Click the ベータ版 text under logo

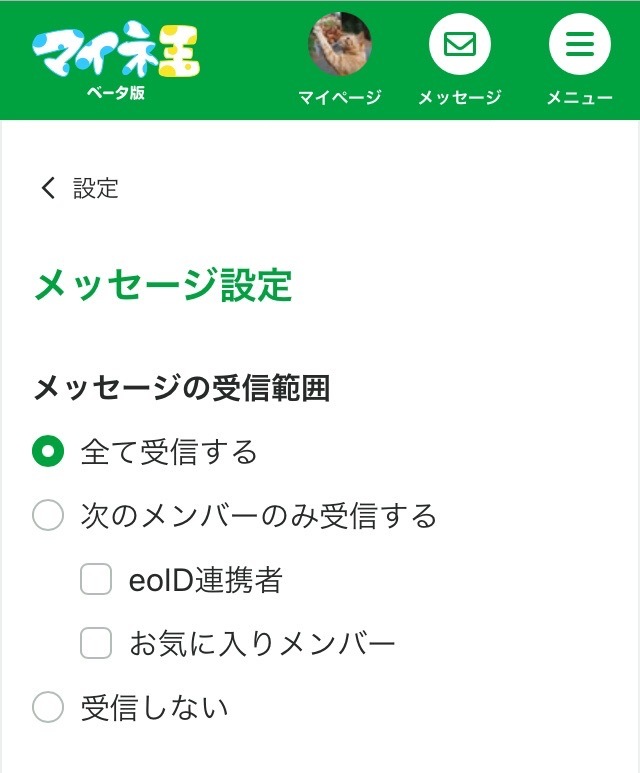click(115, 93)
